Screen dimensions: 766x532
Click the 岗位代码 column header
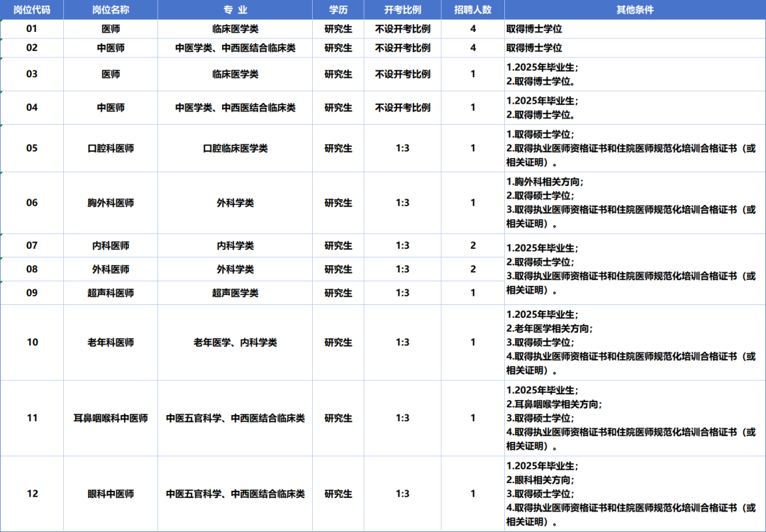pyautogui.click(x=32, y=10)
